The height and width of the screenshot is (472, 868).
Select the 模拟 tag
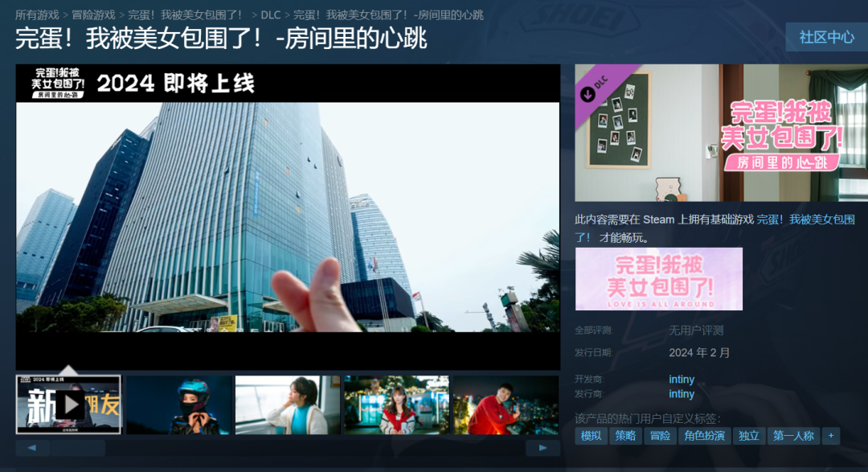(x=592, y=436)
